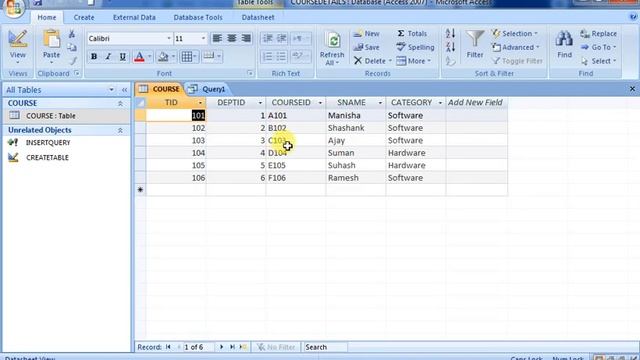The height and width of the screenshot is (360, 640).
Task: Collapse the COURSE group in navigation pane
Action: pyautogui.click(x=120, y=104)
